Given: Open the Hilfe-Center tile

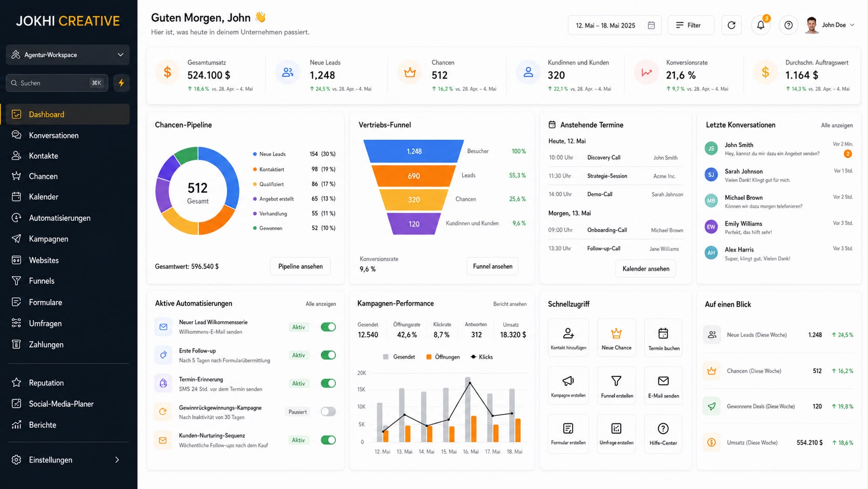Looking at the screenshot, I should [x=663, y=433].
